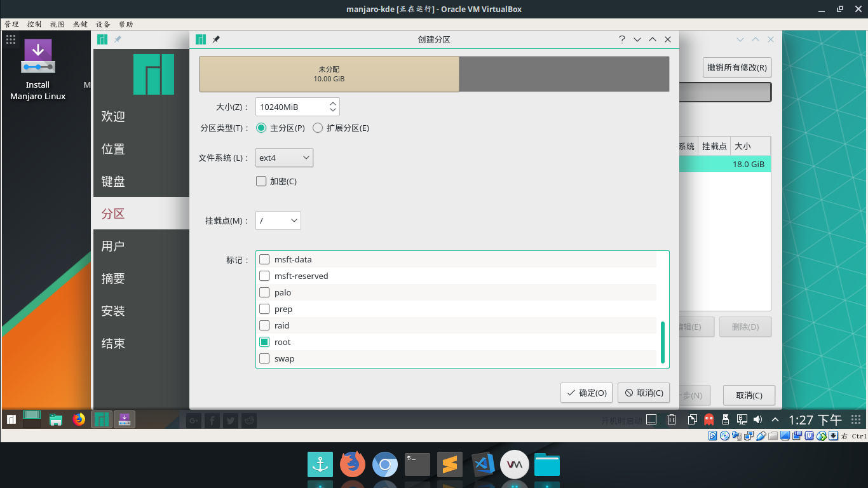Viewport: 868px width, 488px height.
Task: Click 撤销所有修改(R) in installer window
Action: point(737,67)
